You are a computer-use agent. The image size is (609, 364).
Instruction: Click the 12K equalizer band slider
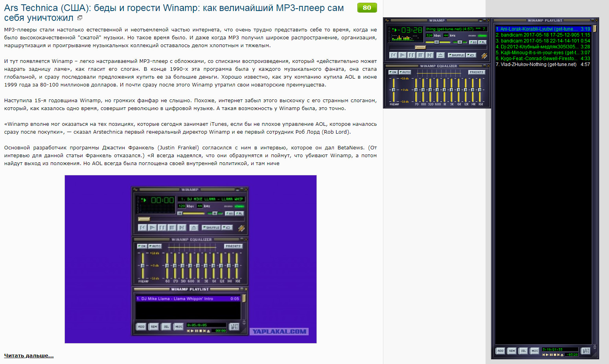tap(465, 90)
